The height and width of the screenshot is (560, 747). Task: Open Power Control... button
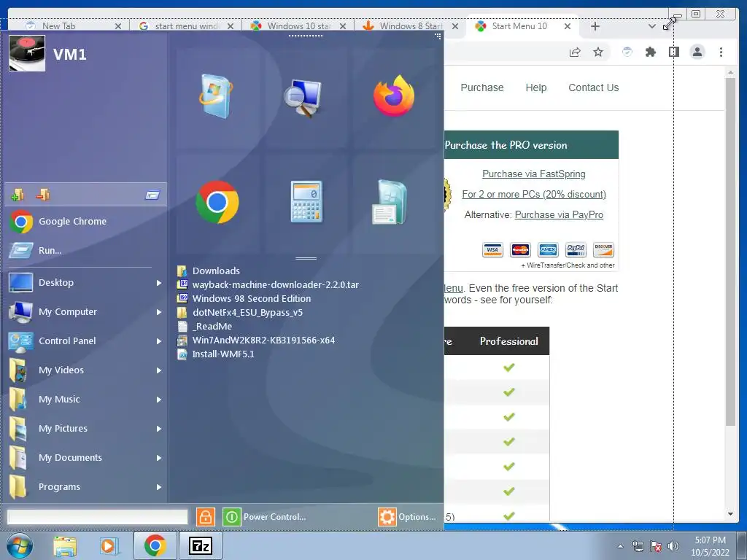tap(264, 517)
